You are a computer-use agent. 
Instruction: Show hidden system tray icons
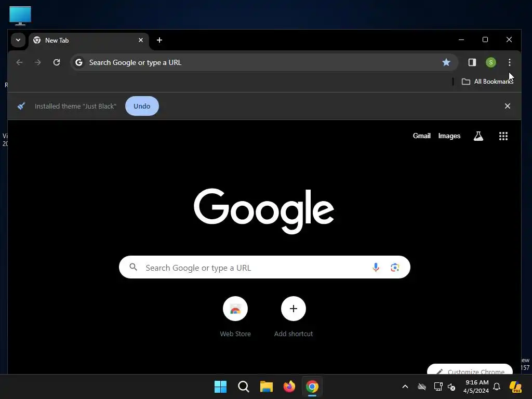pyautogui.click(x=405, y=387)
